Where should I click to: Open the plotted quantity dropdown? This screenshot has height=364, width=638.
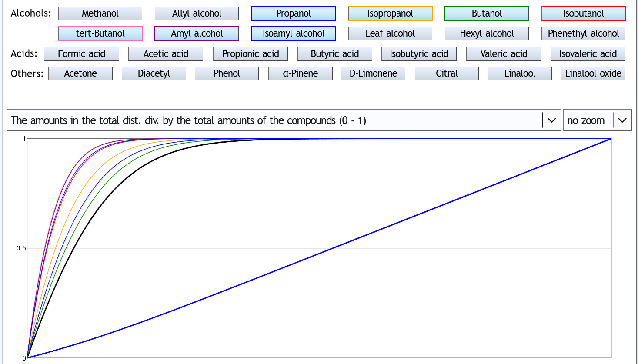(x=284, y=120)
